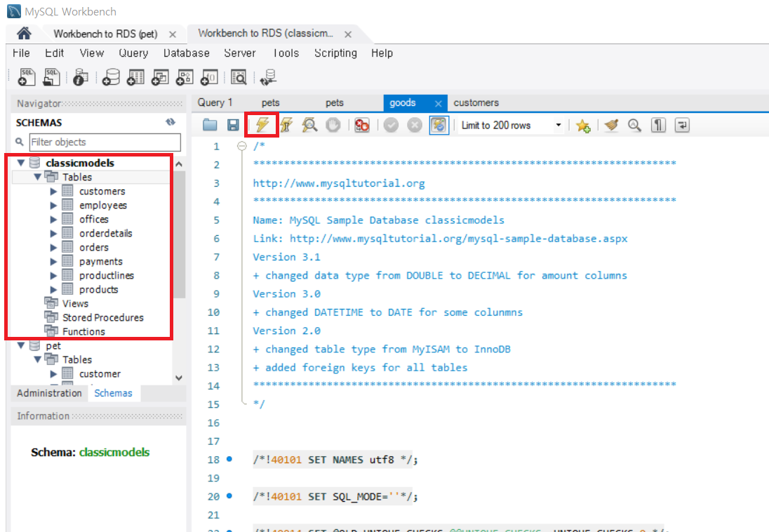
Task: Open SQL script file toolbar icon
Action: pos(51,77)
